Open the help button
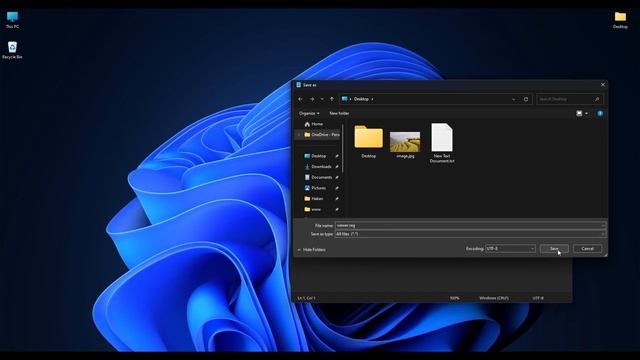Viewport: 640px width, 360px height. [600, 113]
